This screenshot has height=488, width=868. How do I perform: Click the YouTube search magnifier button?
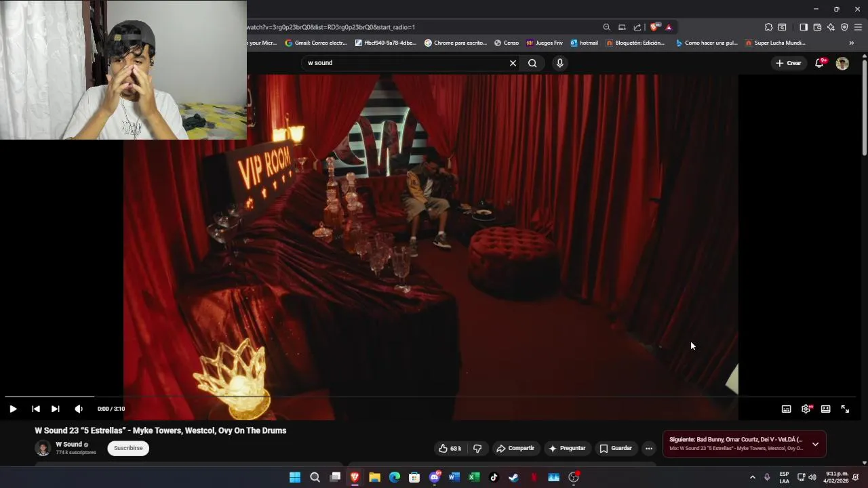click(532, 63)
